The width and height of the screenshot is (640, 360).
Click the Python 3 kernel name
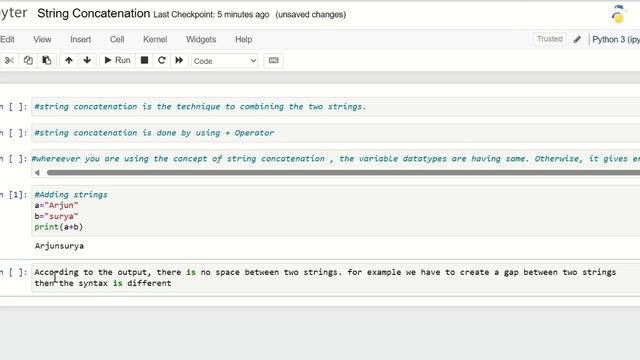tap(616, 40)
